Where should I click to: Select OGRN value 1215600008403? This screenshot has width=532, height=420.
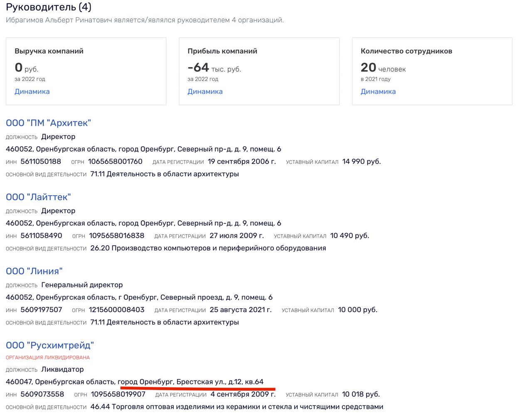pyautogui.click(x=117, y=310)
